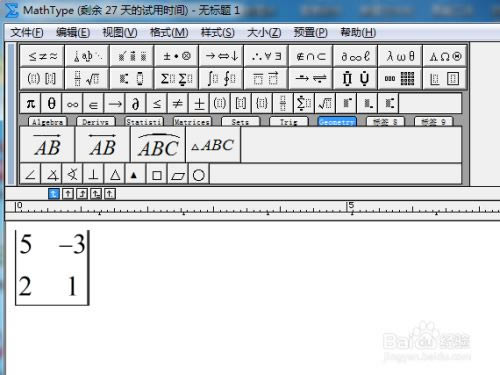Open the integral templates palette
Screen dimensions: 500x375
pos(221,79)
